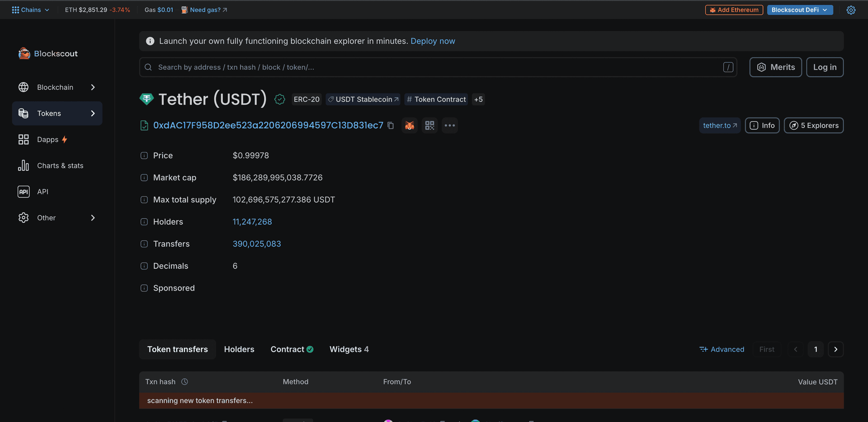868x422 pixels.
Task: Expand the Blockchain sidebar menu
Action: (x=57, y=87)
